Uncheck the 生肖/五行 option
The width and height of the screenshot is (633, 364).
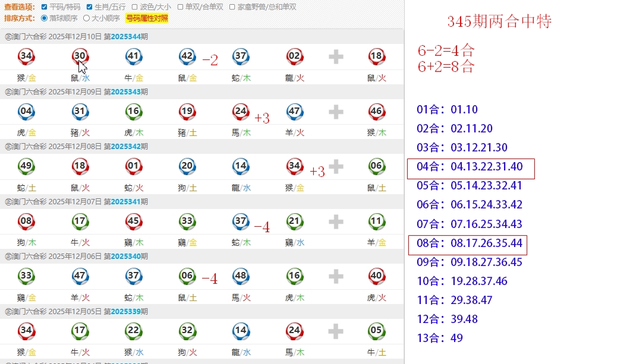point(89,7)
